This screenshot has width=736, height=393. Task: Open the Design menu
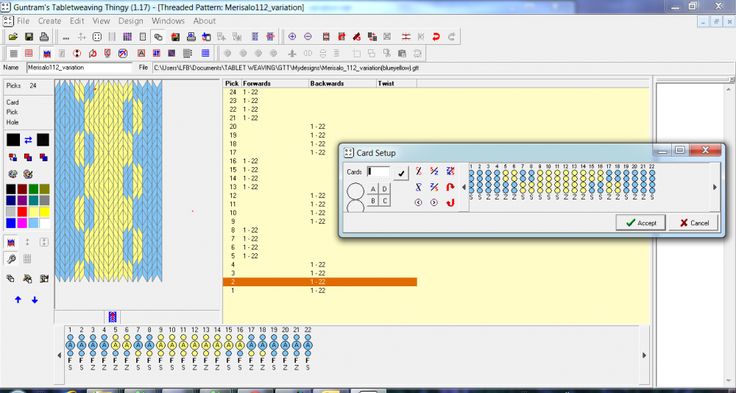130,21
